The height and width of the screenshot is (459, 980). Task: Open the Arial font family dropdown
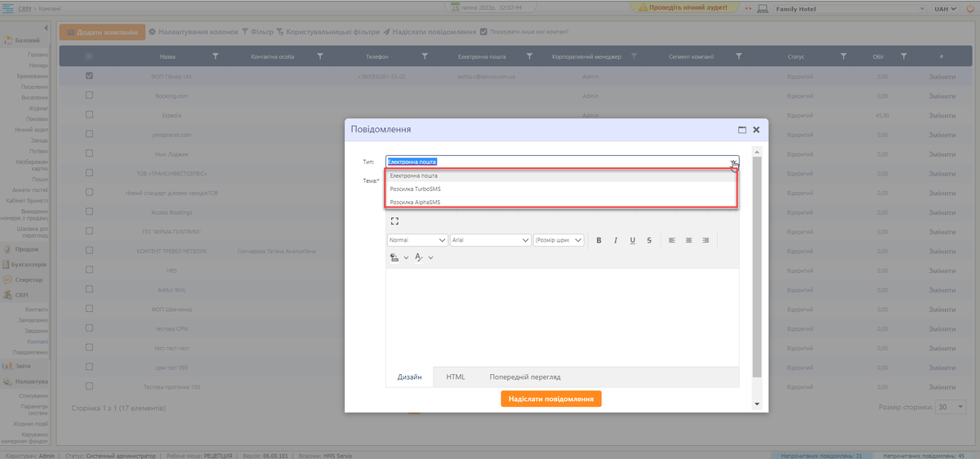491,240
